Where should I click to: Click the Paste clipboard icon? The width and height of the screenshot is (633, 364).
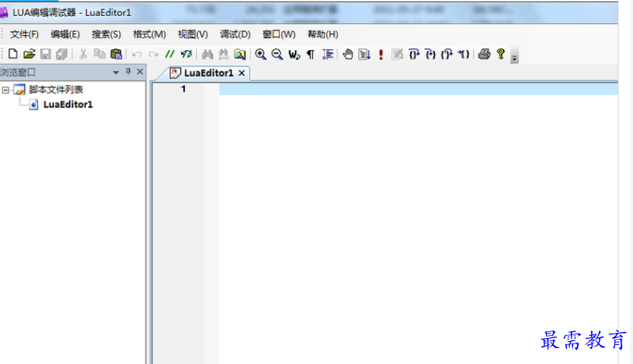coord(116,54)
